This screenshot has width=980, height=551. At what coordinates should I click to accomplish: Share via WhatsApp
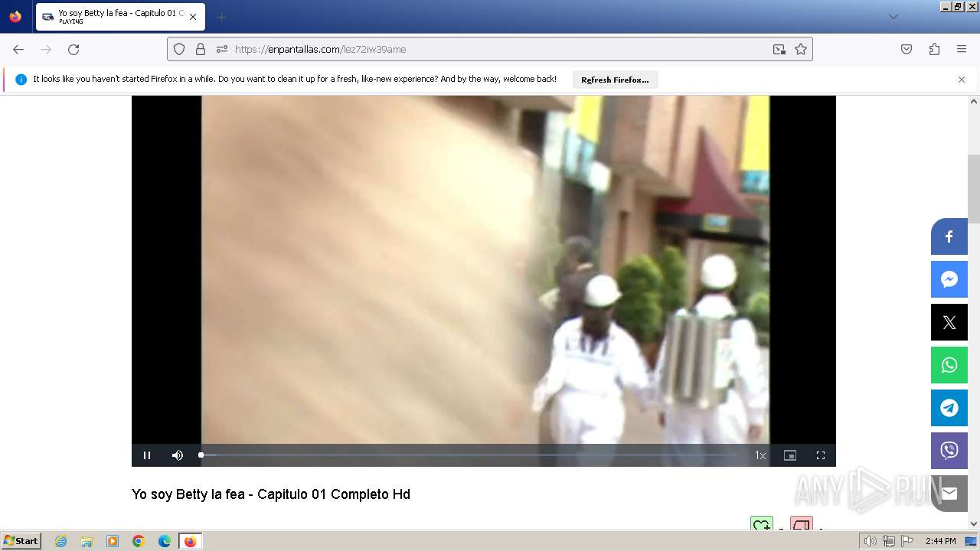949,365
